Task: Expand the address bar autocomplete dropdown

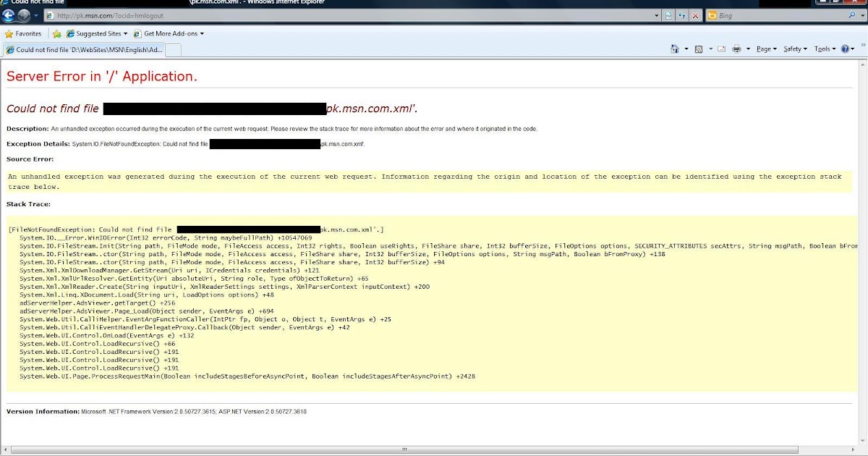Action: click(657, 15)
